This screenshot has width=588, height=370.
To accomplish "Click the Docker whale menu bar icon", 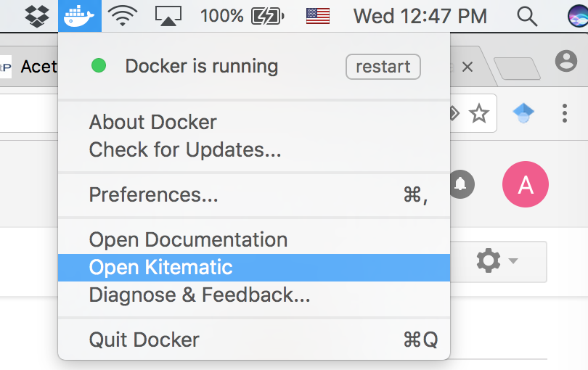I will pos(80,16).
